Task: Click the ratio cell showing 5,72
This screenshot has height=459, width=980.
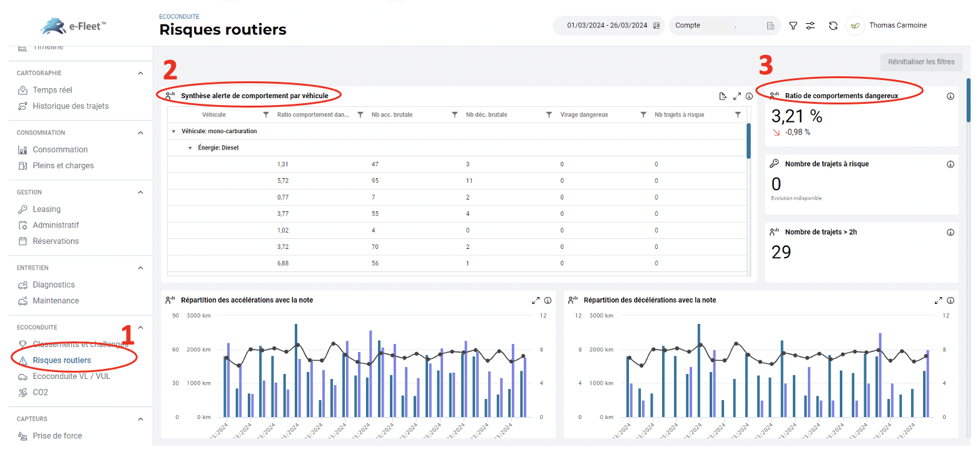Action: tap(283, 181)
